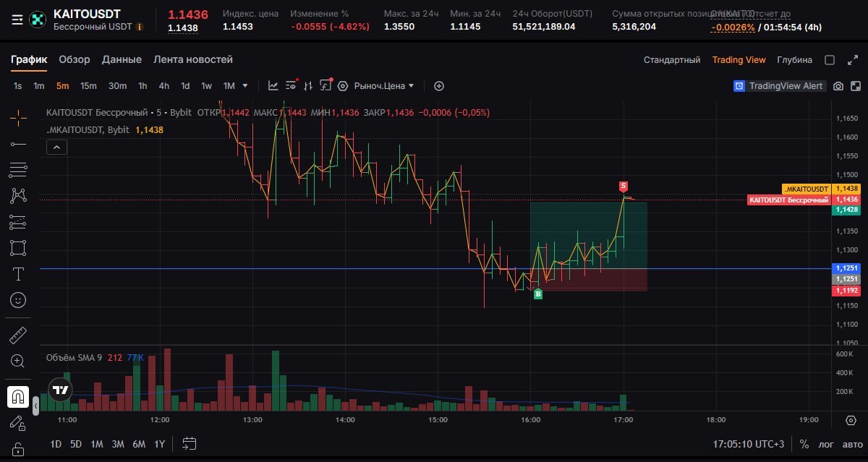Viewport: 868px width, 462px height.
Task: Click the blue 1,1251 price line label
Action: pyautogui.click(x=846, y=268)
